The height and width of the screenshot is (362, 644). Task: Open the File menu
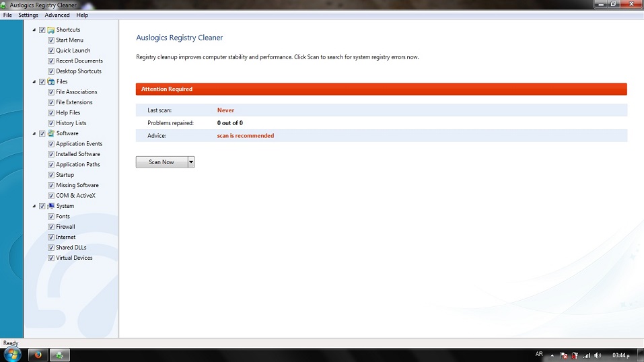(7, 15)
